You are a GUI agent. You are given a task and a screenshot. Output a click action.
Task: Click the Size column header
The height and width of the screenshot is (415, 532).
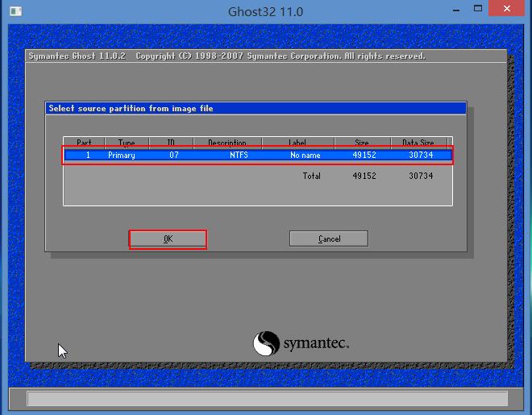click(362, 143)
